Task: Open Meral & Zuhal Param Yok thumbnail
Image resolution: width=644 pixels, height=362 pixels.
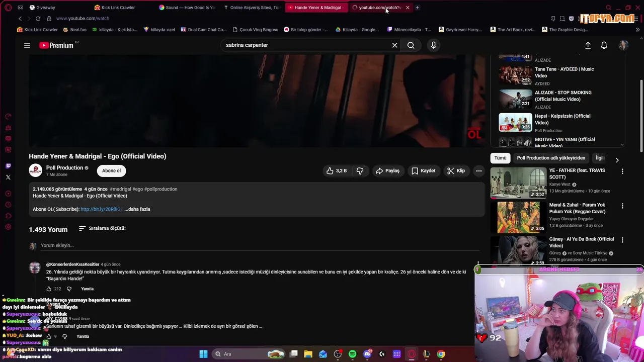Action: click(x=518, y=218)
